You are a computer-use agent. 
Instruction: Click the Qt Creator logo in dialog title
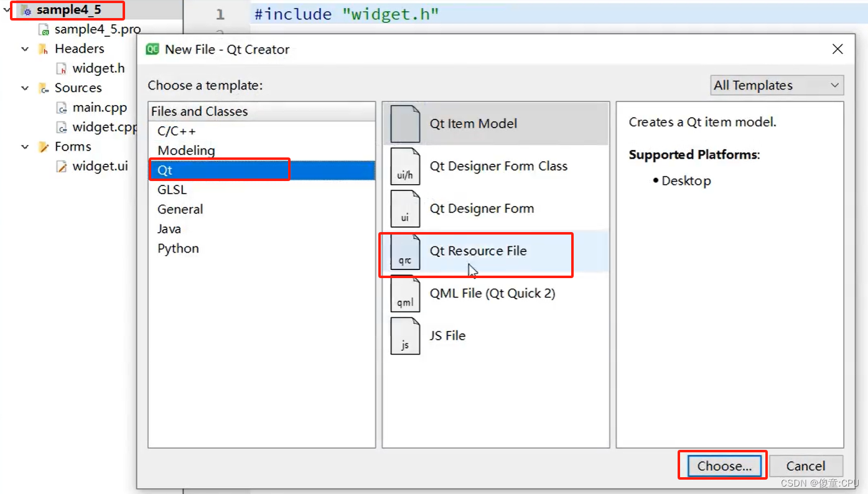click(x=152, y=49)
